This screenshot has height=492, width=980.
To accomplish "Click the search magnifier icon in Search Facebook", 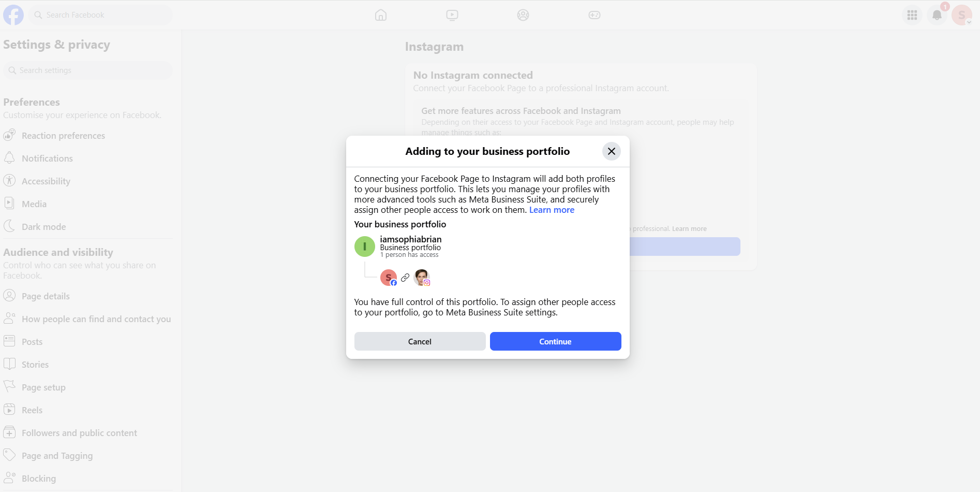I will pos(38,15).
